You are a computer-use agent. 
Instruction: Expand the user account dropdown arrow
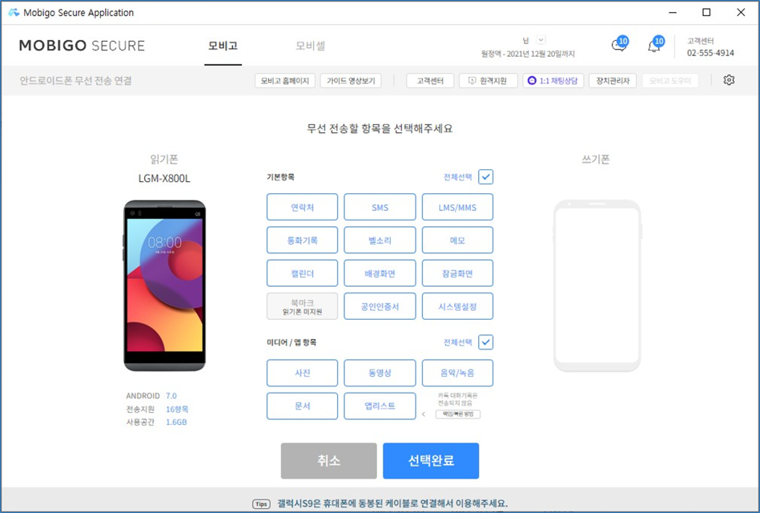541,40
